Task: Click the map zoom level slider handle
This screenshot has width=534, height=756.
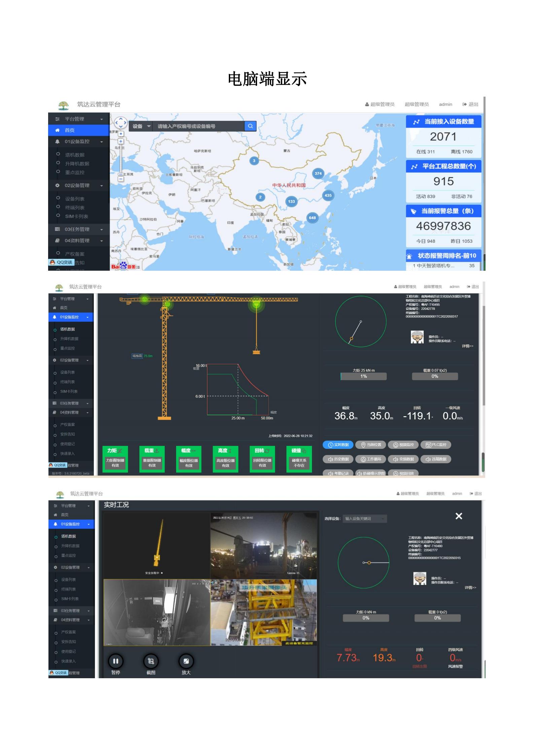Action: tap(121, 174)
